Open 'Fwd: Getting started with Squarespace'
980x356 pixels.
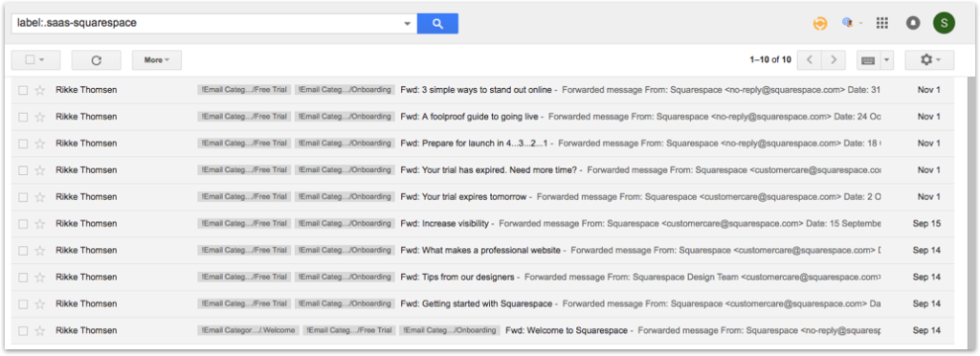[x=477, y=304]
